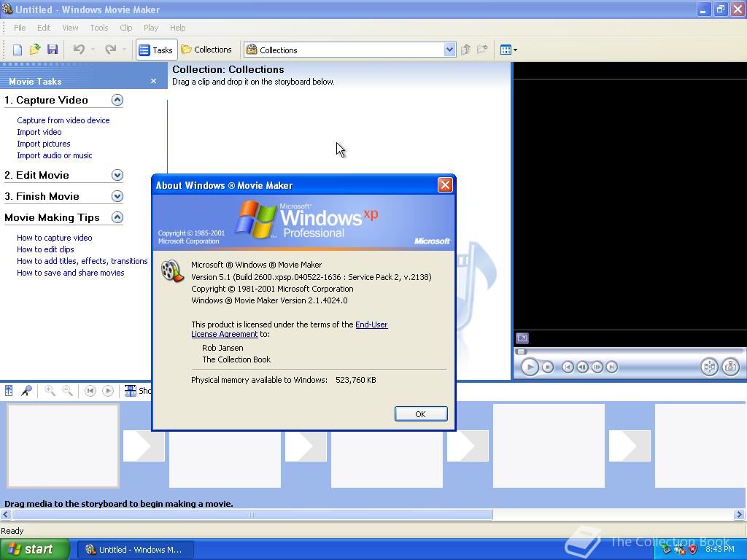
Task: Click the Previous Frame button
Action: pyautogui.click(x=582, y=367)
